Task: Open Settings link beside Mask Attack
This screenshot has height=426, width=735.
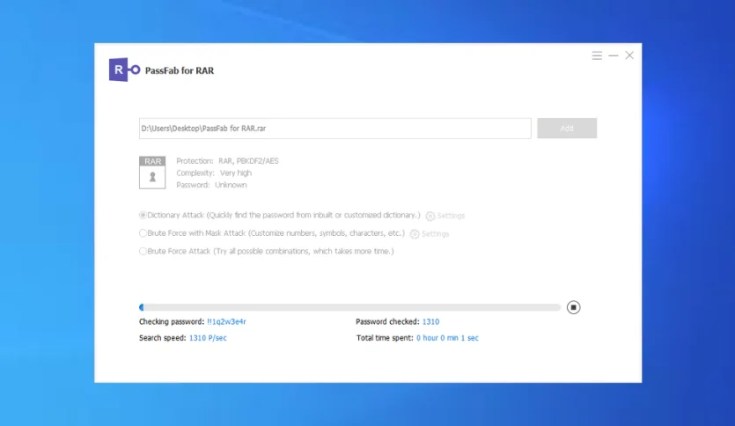Action: click(x=435, y=233)
